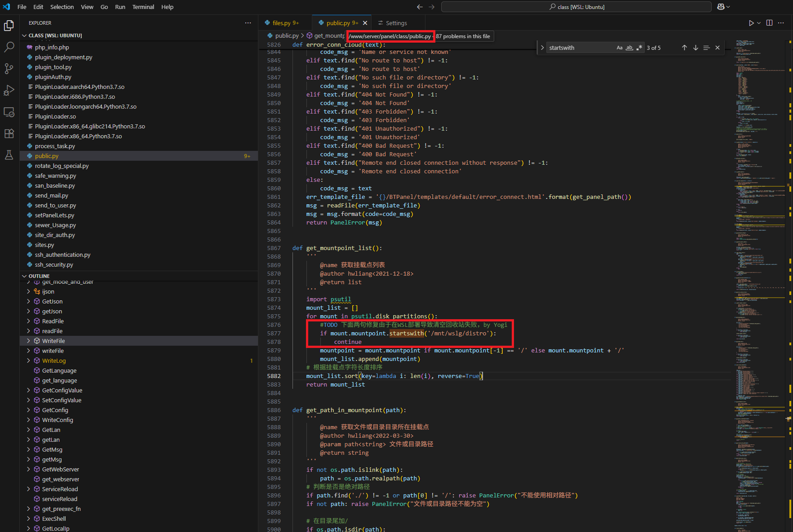Select public.py in the explorer list
793x532 pixels.
click(x=139, y=156)
